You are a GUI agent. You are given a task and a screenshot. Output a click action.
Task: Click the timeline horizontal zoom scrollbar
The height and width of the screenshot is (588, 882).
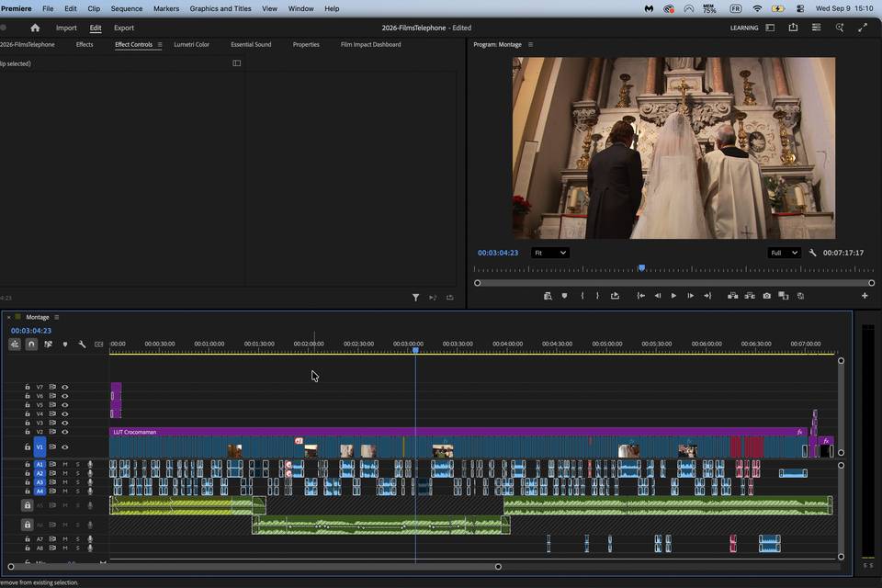pyautogui.click(x=254, y=567)
